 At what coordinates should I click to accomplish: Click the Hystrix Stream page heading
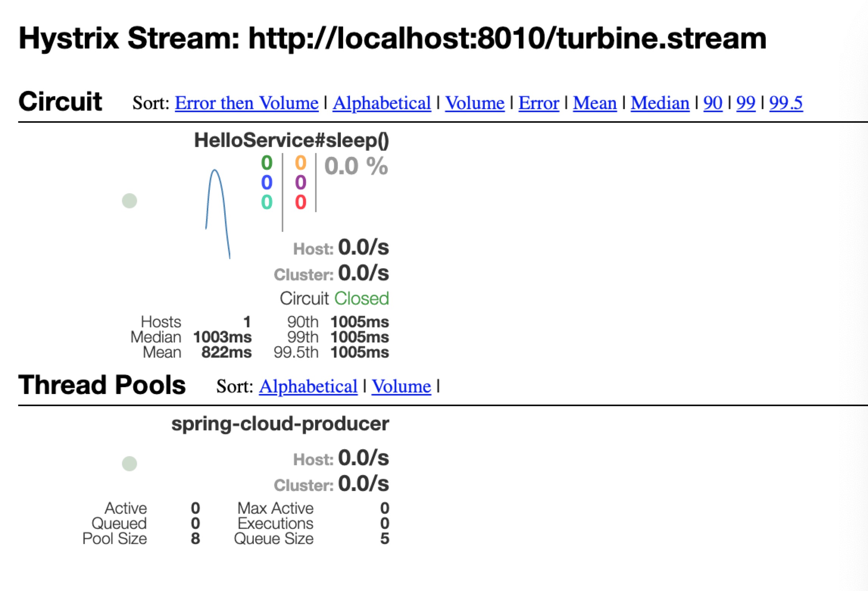[x=392, y=39]
